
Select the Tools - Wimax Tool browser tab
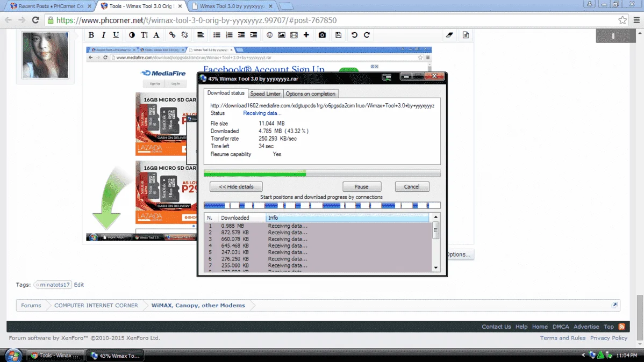tap(140, 6)
